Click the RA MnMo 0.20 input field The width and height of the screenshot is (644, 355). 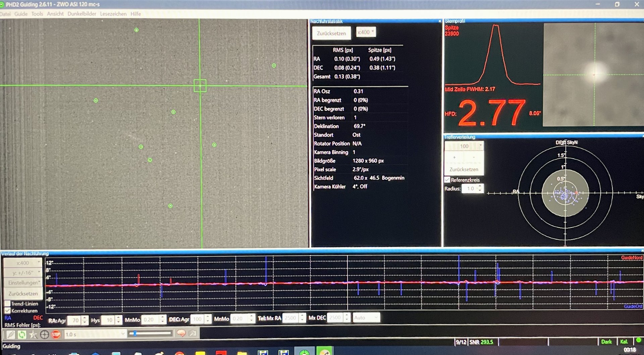[150, 319]
